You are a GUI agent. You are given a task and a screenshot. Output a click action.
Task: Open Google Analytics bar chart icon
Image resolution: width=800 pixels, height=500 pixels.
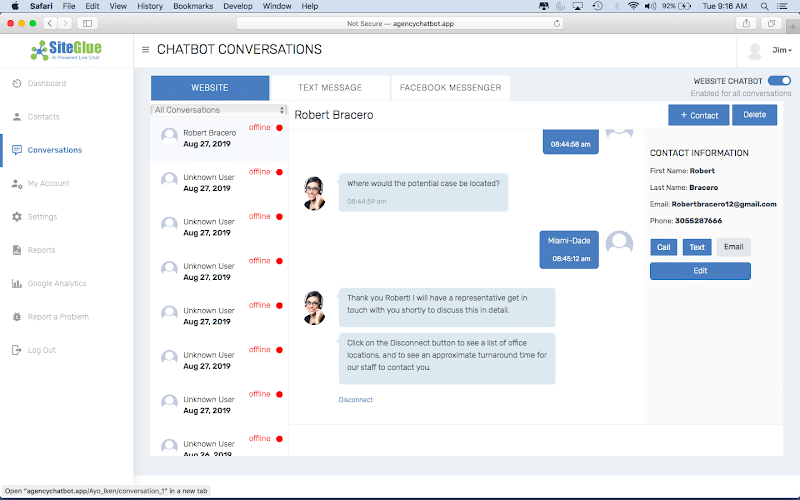click(17, 284)
